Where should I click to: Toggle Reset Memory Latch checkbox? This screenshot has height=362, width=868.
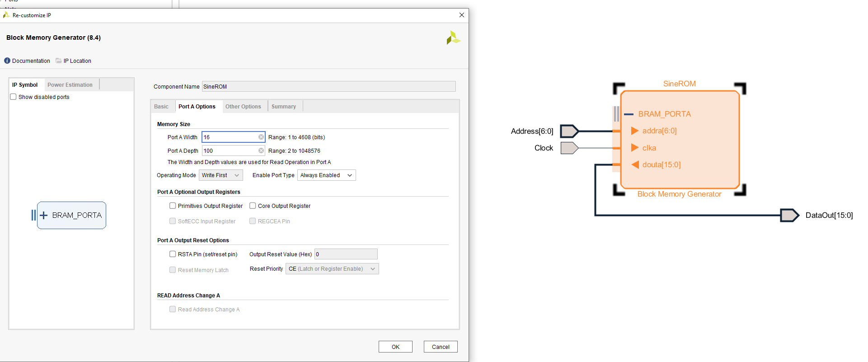[173, 270]
